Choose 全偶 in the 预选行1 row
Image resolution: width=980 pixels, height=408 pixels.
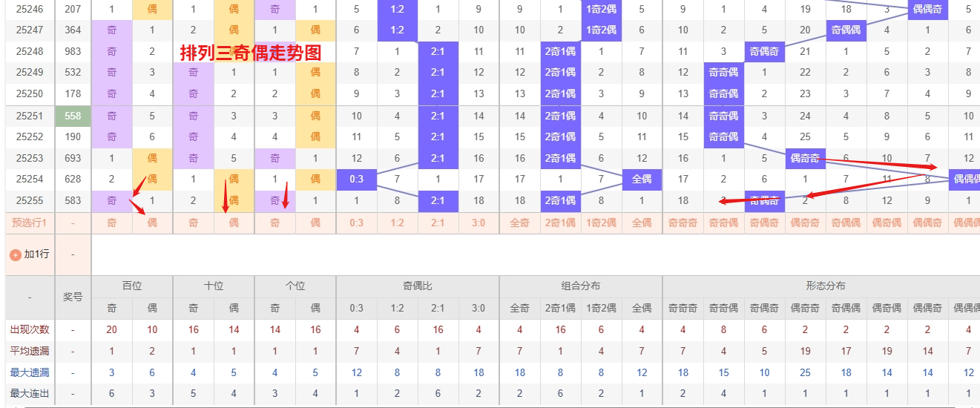tap(642, 223)
